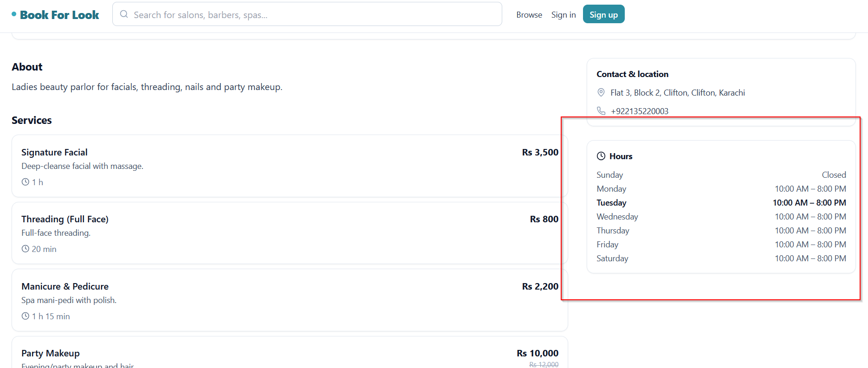
Task: Click 'Full-face threading.' description
Action: (56, 233)
